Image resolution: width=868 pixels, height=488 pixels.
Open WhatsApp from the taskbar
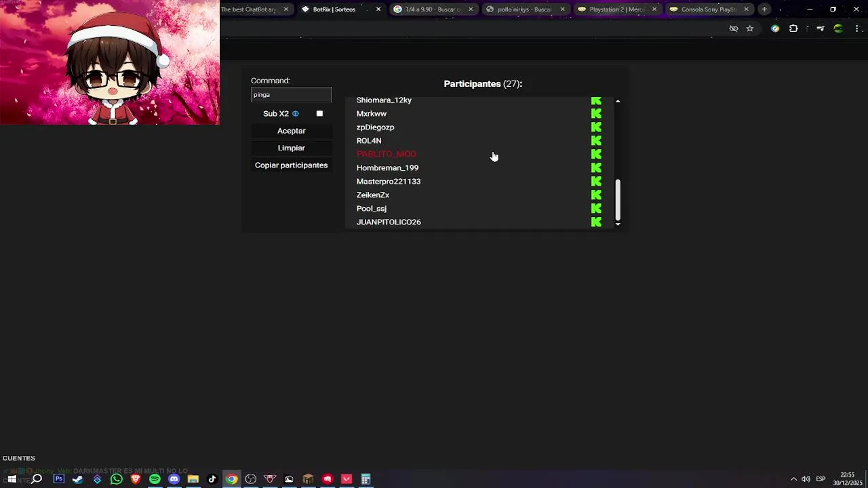click(117, 479)
